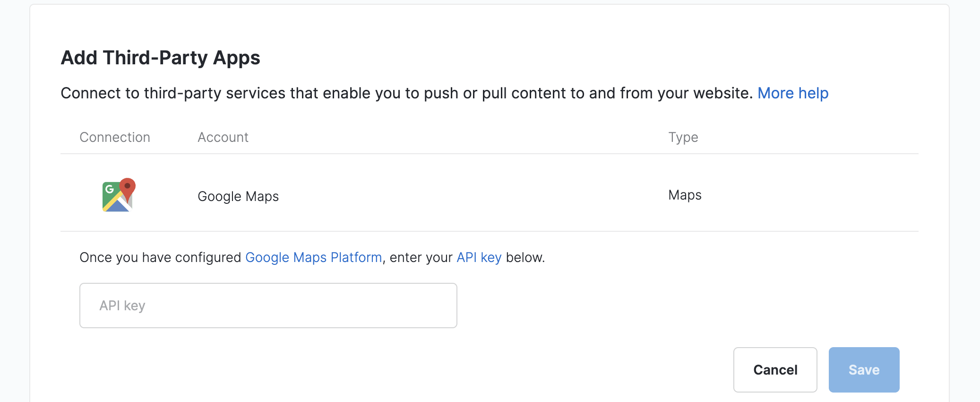Image resolution: width=980 pixels, height=402 pixels.
Task: Click the Type column header
Action: pyautogui.click(x=683, y=137)
